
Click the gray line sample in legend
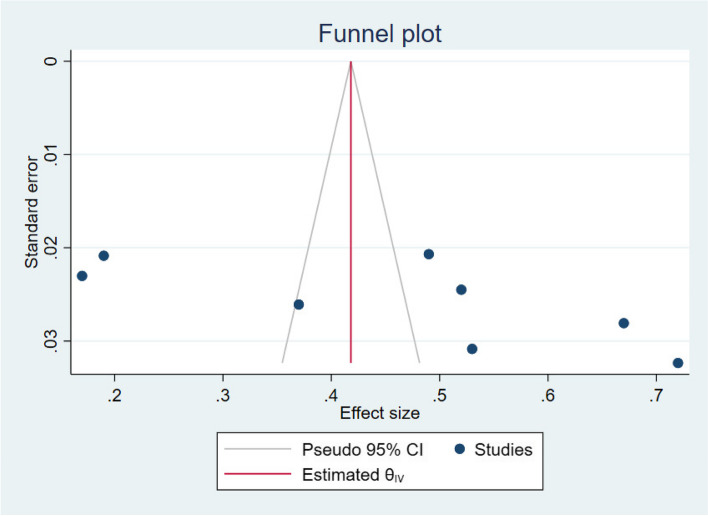coord(260,451)
